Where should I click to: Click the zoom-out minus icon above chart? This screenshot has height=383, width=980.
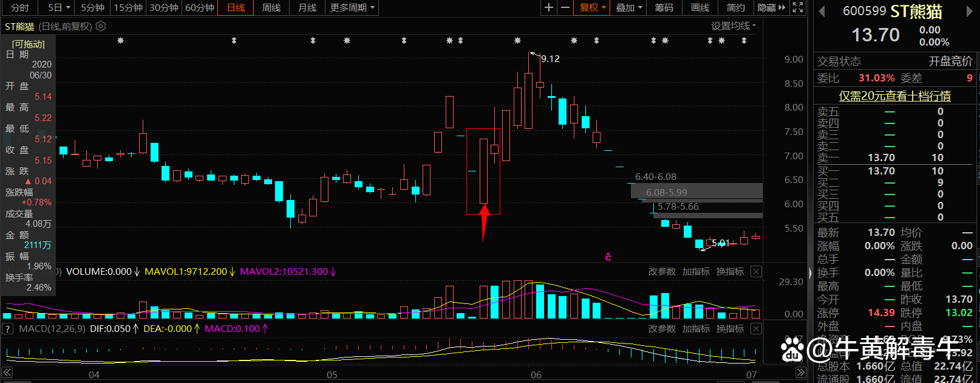pyautogui.click(x=565, y=7)
